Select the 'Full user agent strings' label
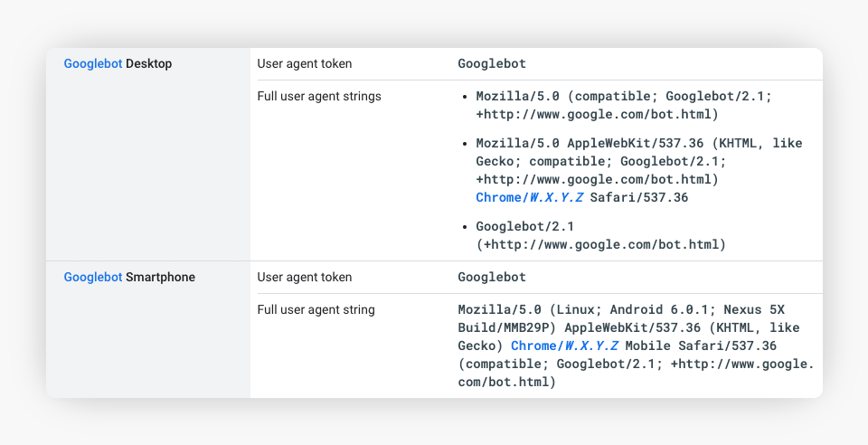868x445 pixels. [319, 97]
